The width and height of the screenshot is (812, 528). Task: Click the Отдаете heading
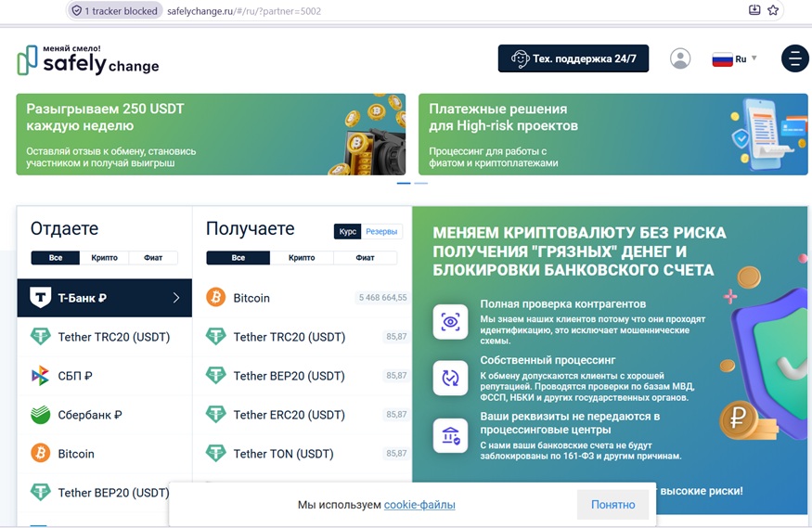64,228
